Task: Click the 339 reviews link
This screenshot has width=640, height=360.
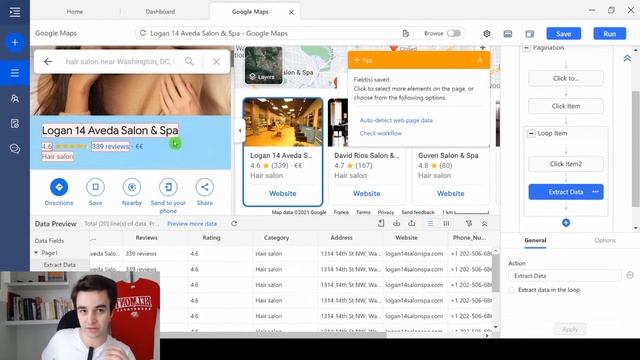Action: tap(110, 147)
